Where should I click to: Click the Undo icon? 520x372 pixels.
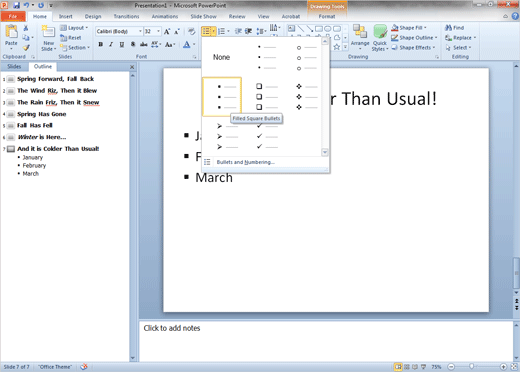(x=27, y=5)
